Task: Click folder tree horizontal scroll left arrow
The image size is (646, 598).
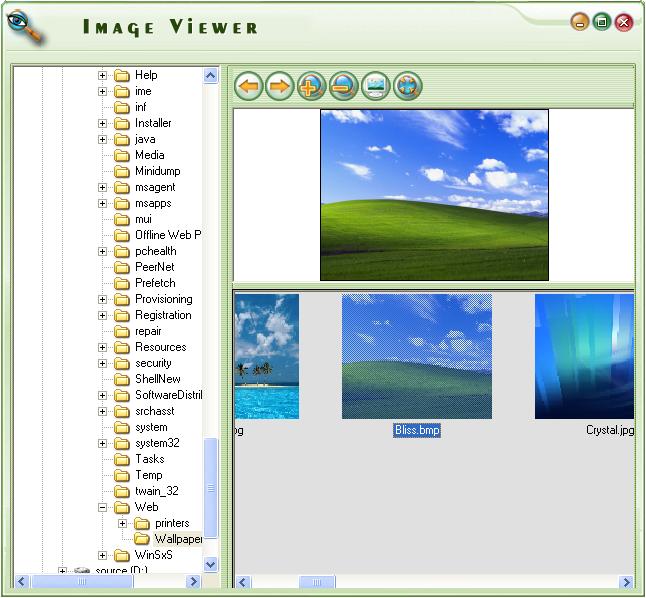Action: [22, 582]
